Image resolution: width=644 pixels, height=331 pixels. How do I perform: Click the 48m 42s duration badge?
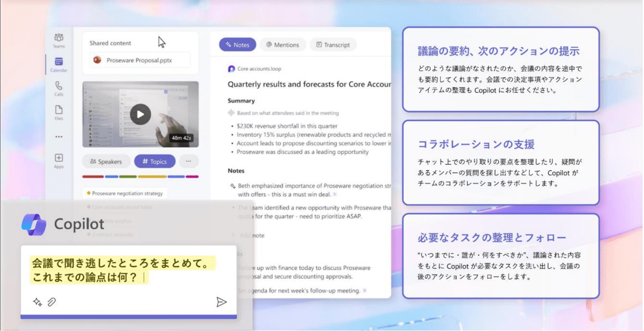click(x=181, y=138)
